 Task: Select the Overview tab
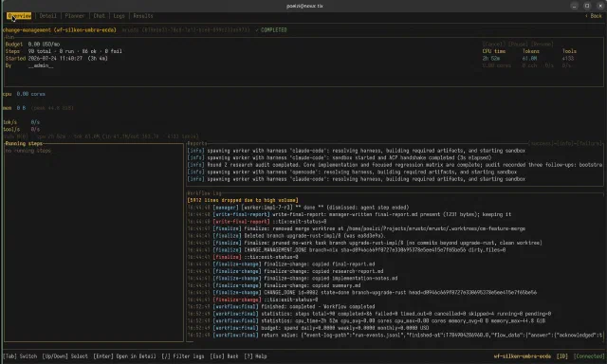coord(19,16)
